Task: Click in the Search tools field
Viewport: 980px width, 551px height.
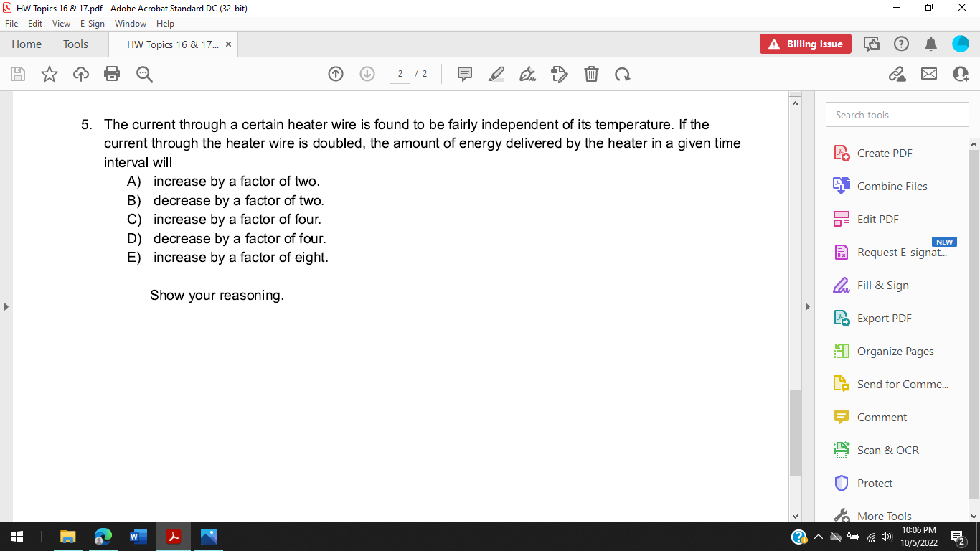Action: pyautogui.click(x=897, y=114)
